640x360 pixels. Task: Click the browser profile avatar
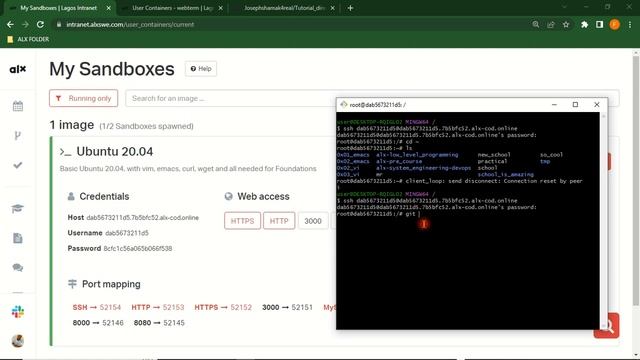tap(615, 24)
